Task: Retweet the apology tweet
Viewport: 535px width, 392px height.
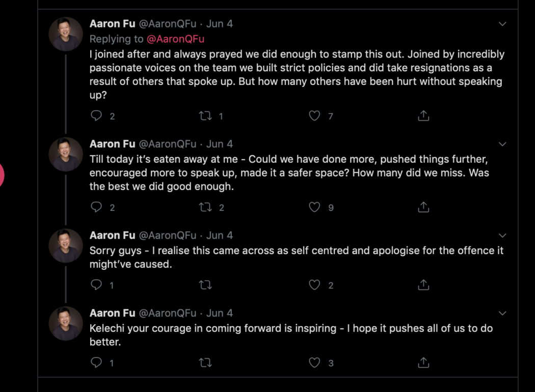Action: point(205,285)
